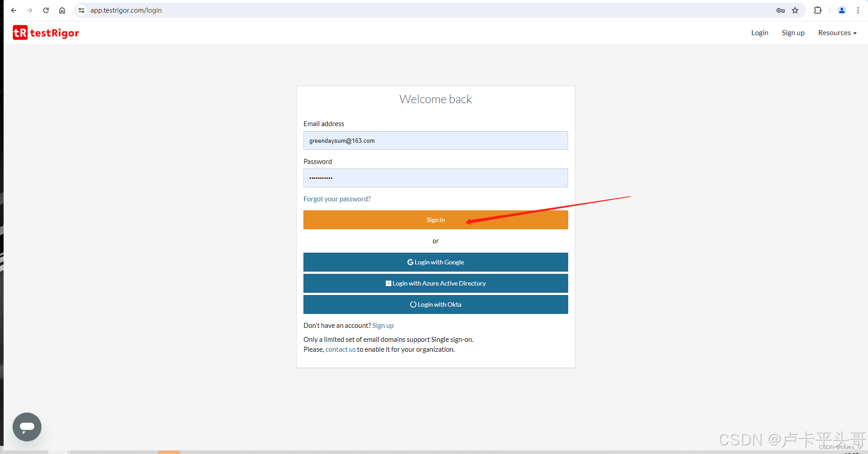This screenshot has width=868, height=454.
Task: Focus the Email address field
Action: point(435,141)
